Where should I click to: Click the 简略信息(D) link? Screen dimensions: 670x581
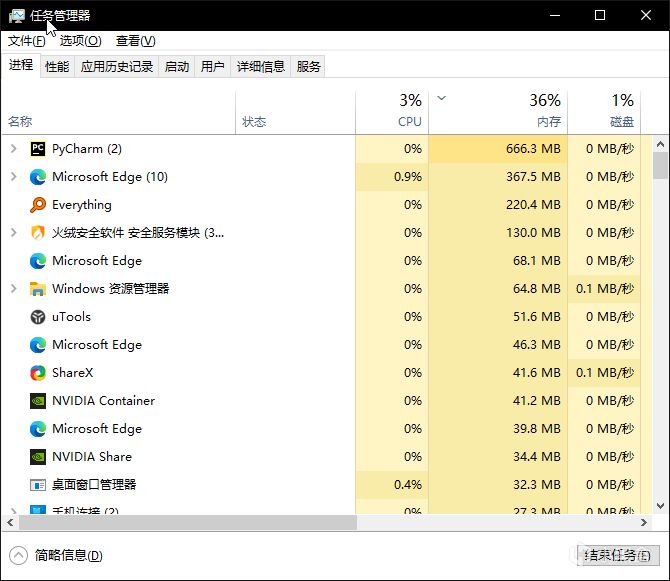[69, 556]
